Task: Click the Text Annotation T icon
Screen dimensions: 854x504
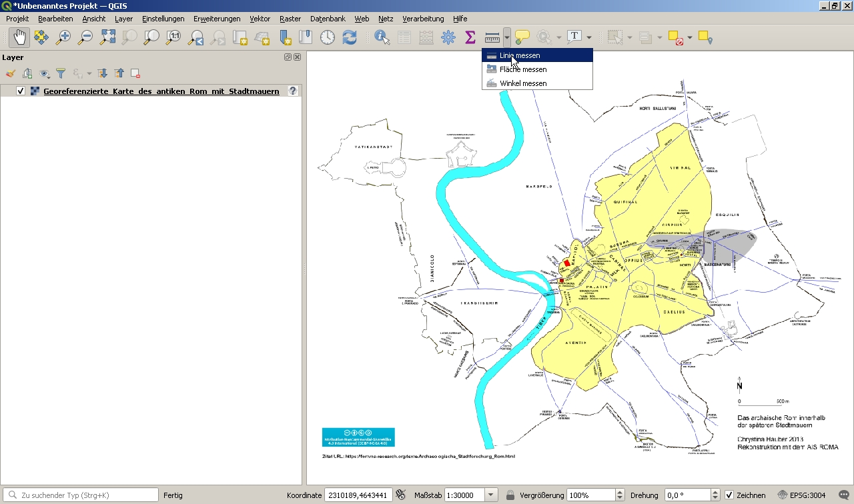Action: tap(574, 37)
